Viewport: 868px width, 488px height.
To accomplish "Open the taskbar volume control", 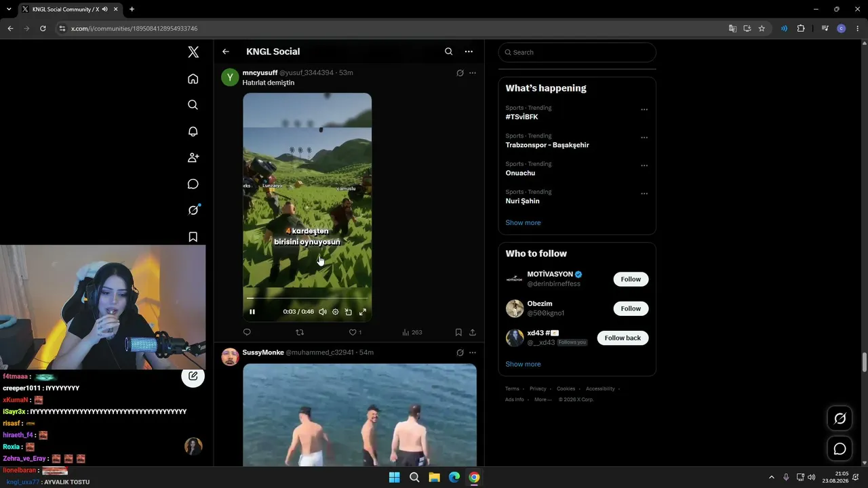I will click(x=812, y=477).
